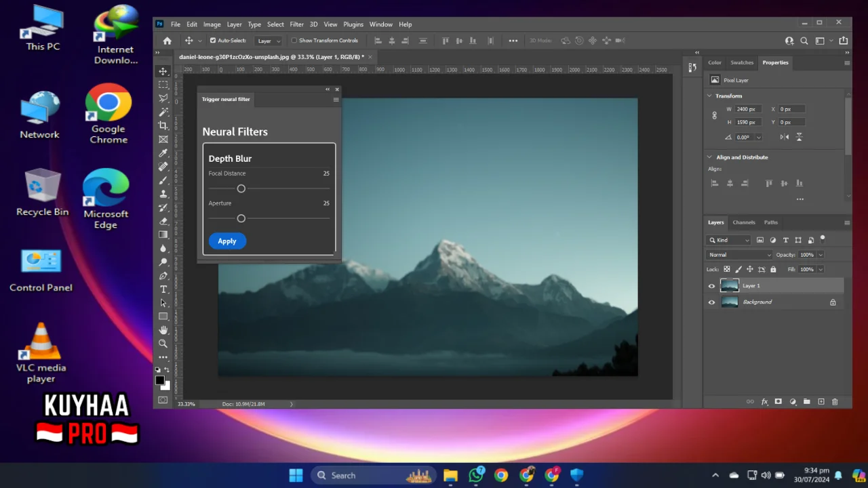Select the Polygonal Lasso tool

(x=163, y=98)
